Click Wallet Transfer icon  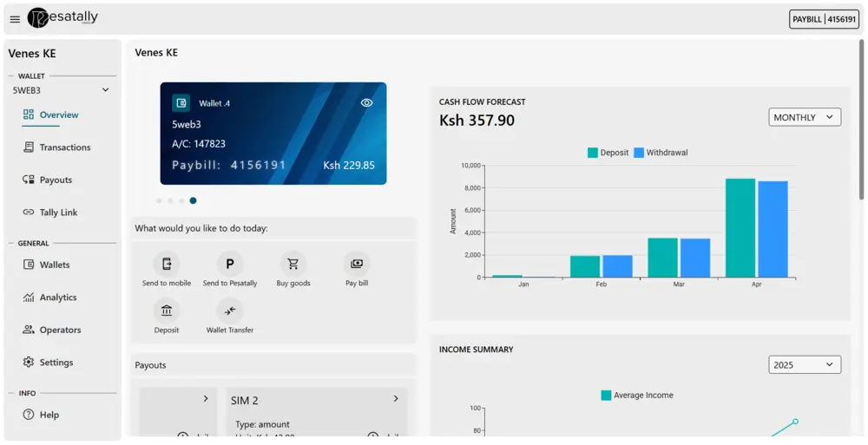(230, 311)
